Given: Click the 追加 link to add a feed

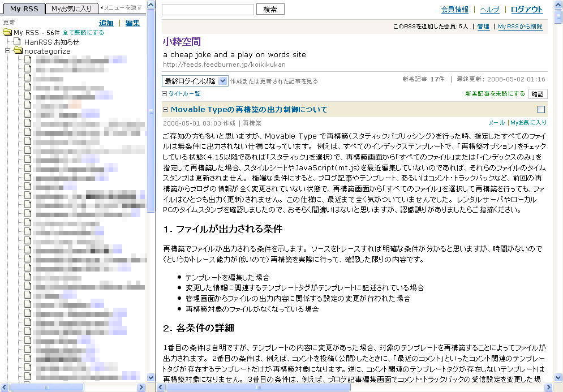Looking at the screenshot, I should point(106,23).
